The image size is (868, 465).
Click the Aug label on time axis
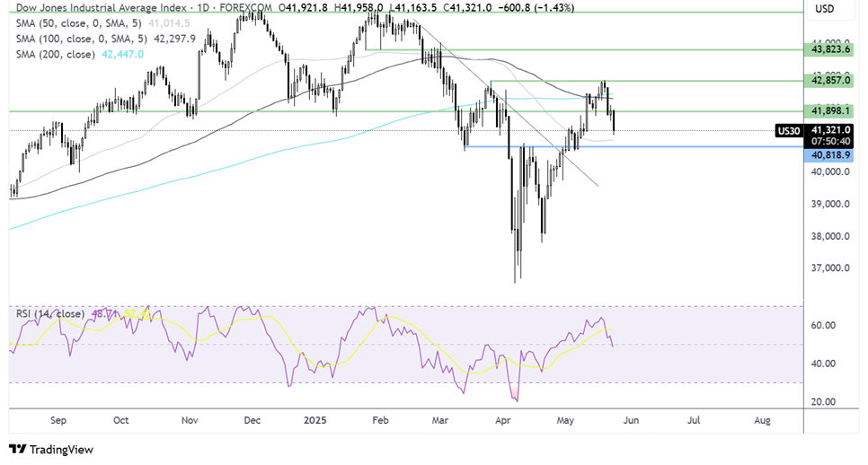coord(762,420)
